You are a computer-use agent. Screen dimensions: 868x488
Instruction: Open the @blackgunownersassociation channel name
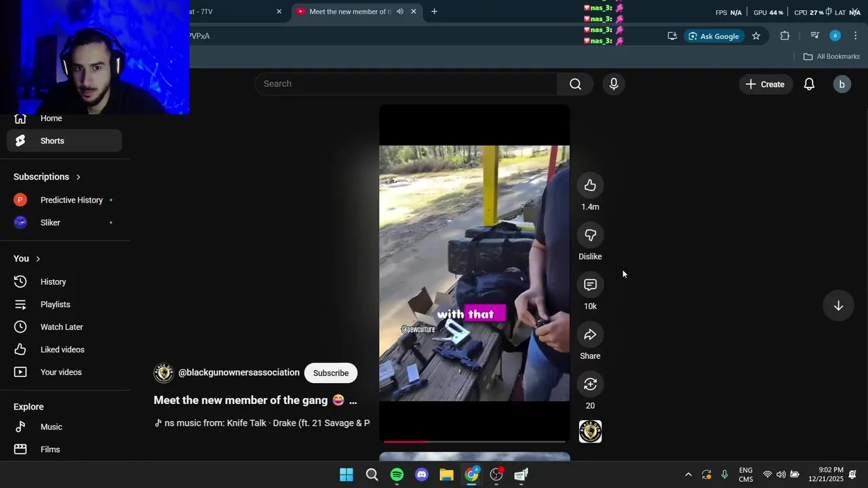[239, 373]
